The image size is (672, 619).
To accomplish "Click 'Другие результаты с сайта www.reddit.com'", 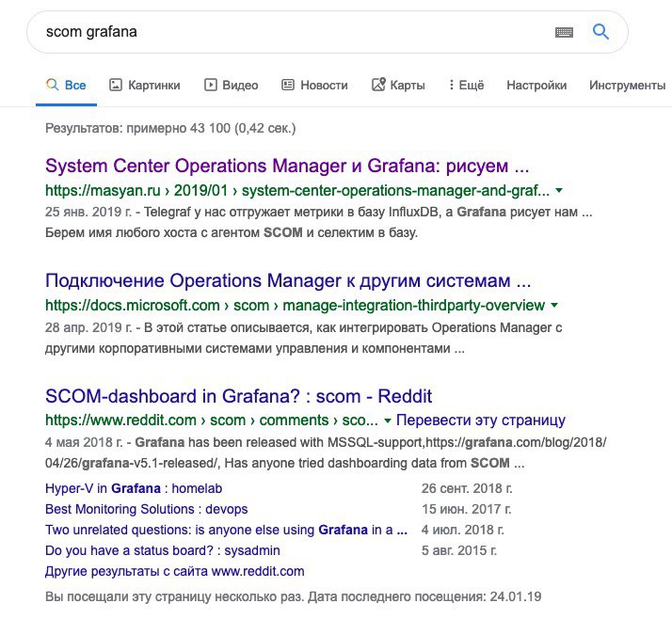I will point(175,571).
